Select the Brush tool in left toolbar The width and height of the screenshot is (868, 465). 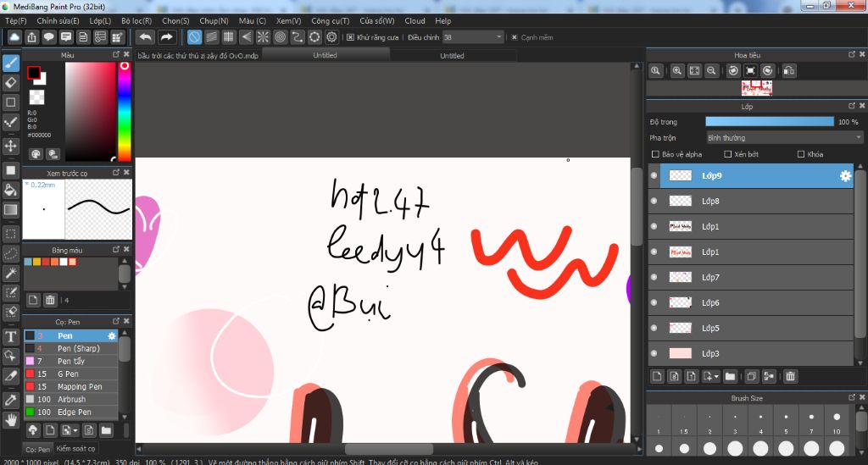(x=10, y=63)
